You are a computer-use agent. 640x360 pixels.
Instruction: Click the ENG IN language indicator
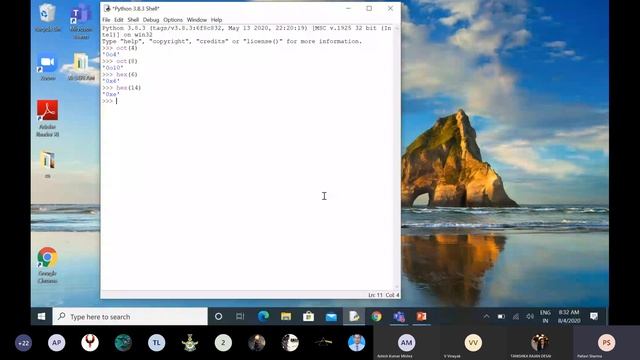coord(545,316)
